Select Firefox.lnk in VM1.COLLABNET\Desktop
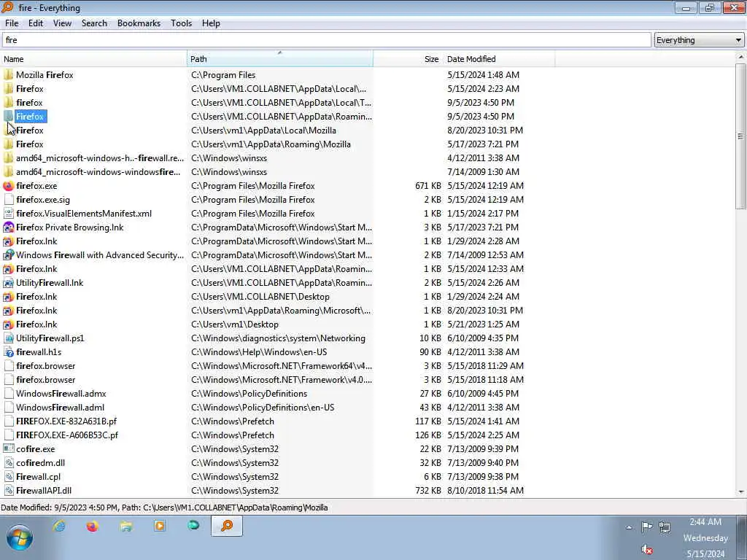747x560 pixels. pyautogui.click(x=36, y=297)
